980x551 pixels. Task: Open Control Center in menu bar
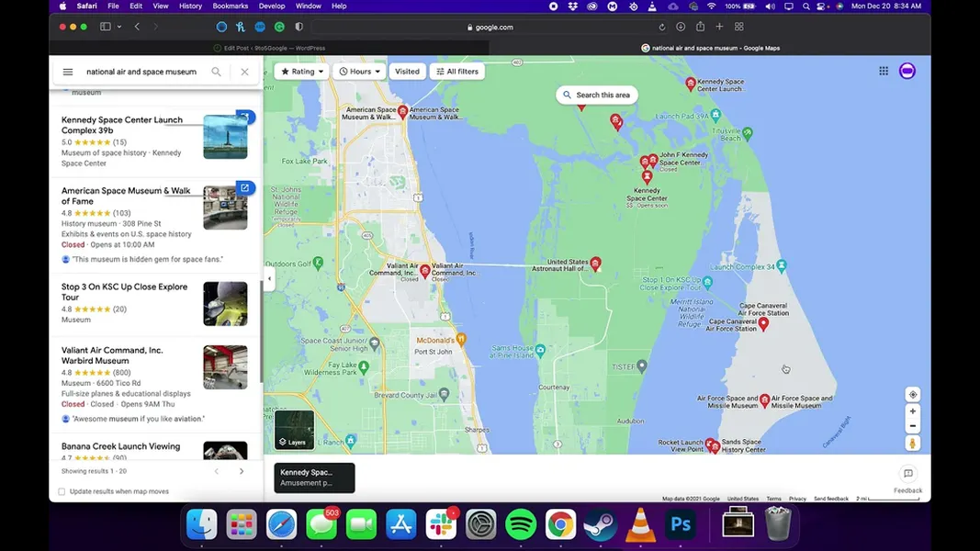[x=822, y=6]
